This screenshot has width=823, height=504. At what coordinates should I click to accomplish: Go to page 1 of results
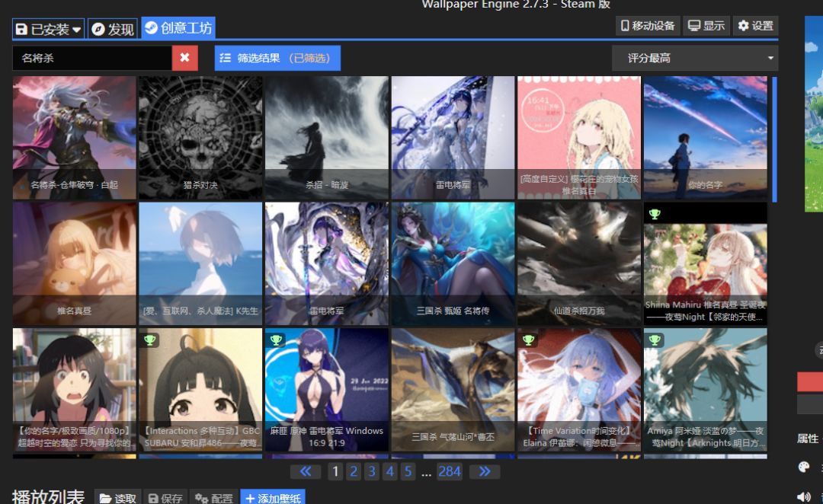click(x=335, y=471)
